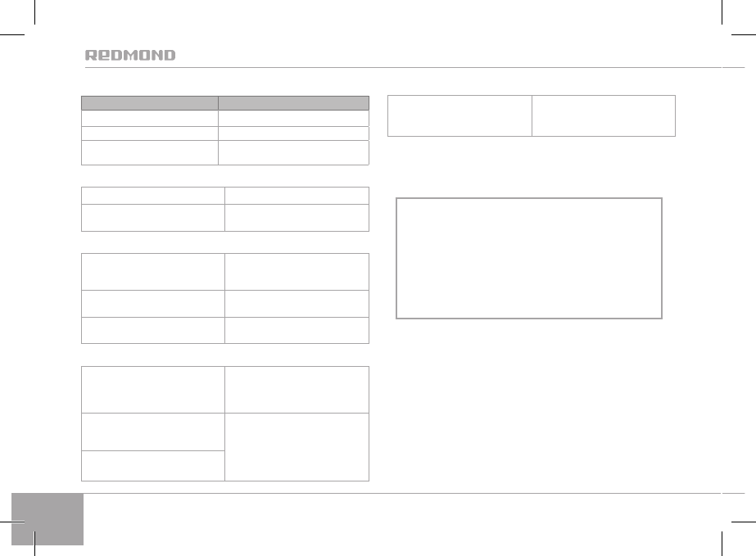This screenshot has width=756, height=556.
Task: Click the tall last row's right cell in the first table
Action: (x=293, y=152)
